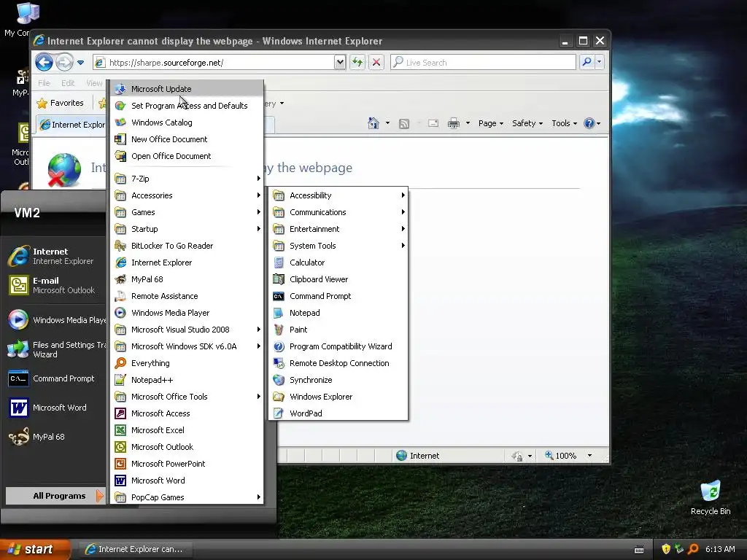
Task: Click the security shield tray icon
Action: (x=666, y=549)
